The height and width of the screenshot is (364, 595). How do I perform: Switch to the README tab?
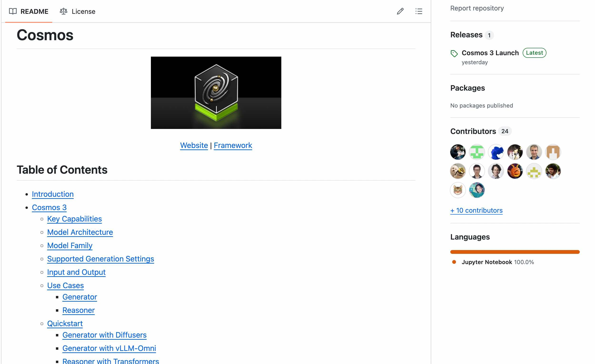[29, 11]
